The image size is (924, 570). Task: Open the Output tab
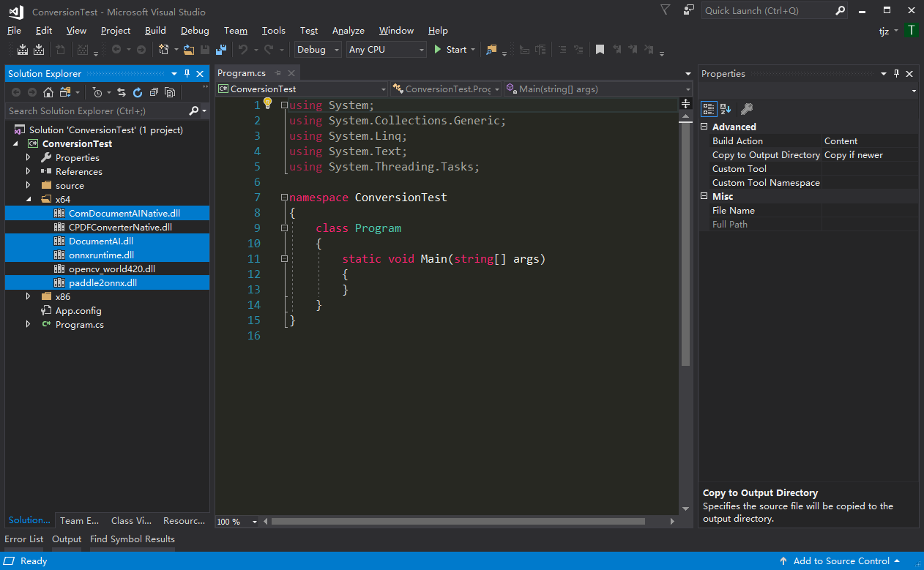67,539
